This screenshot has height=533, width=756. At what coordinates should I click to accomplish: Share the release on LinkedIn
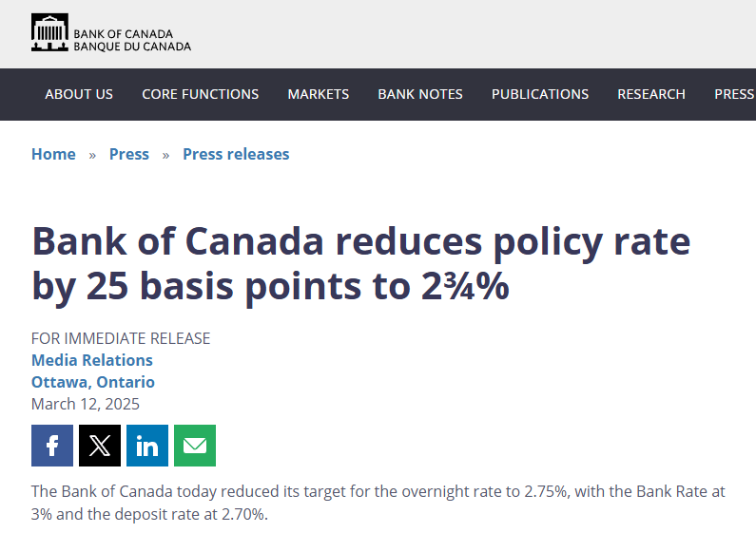click(x=147, y=446)
